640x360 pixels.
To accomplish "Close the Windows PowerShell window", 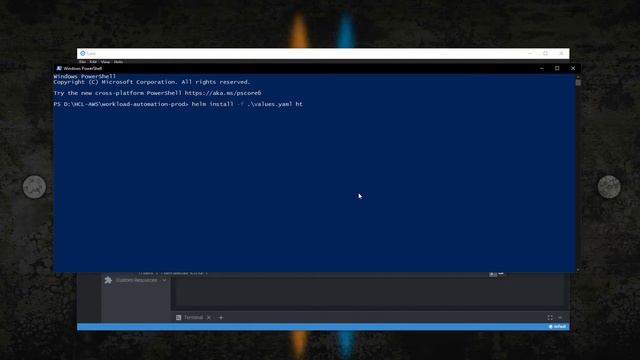I will [x=573, y=68].
